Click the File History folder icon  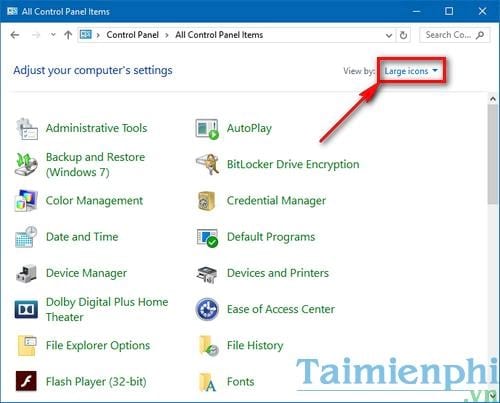(208, 346)
